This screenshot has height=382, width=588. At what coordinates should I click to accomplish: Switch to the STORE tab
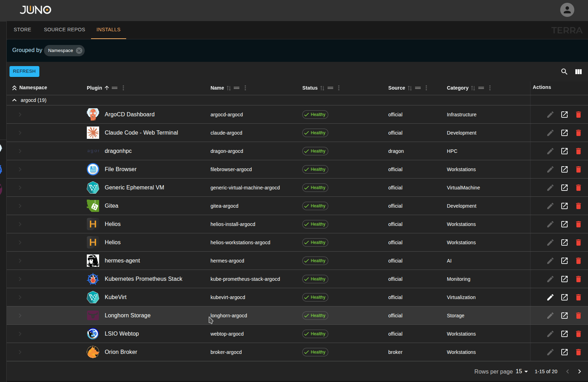tap(22, 30)
